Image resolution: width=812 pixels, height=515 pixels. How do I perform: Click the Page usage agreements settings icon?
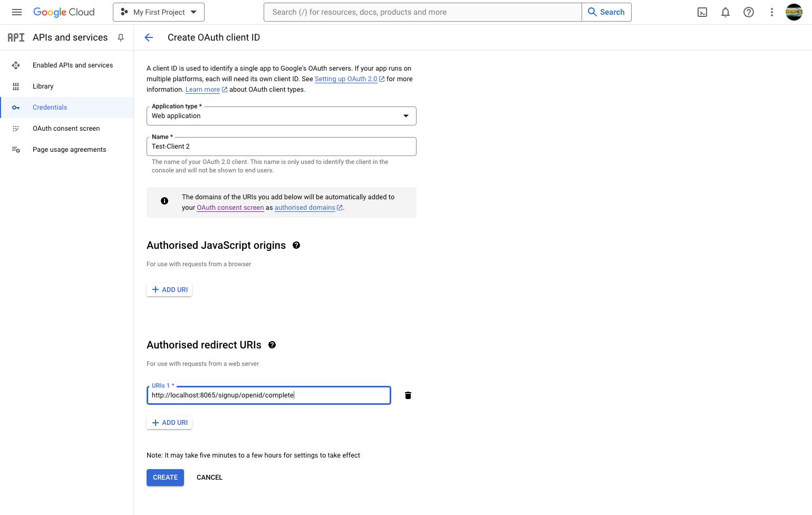coord(16,150)
